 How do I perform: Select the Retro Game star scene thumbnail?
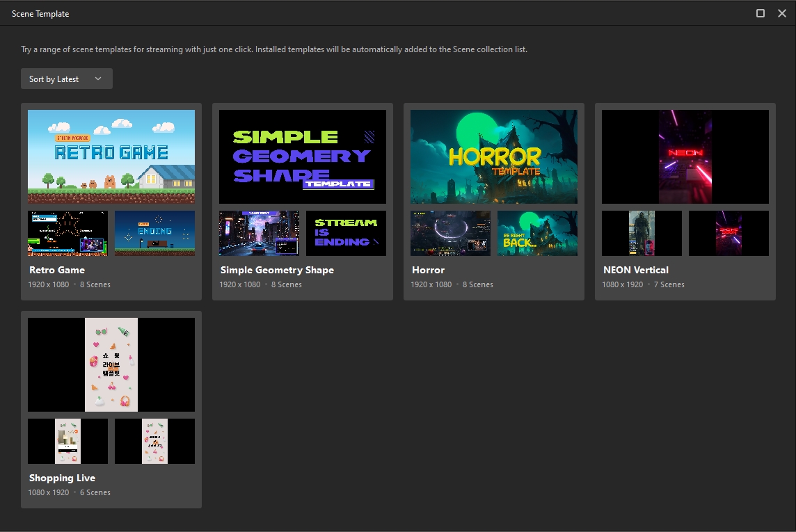click(x=67, y=233)
